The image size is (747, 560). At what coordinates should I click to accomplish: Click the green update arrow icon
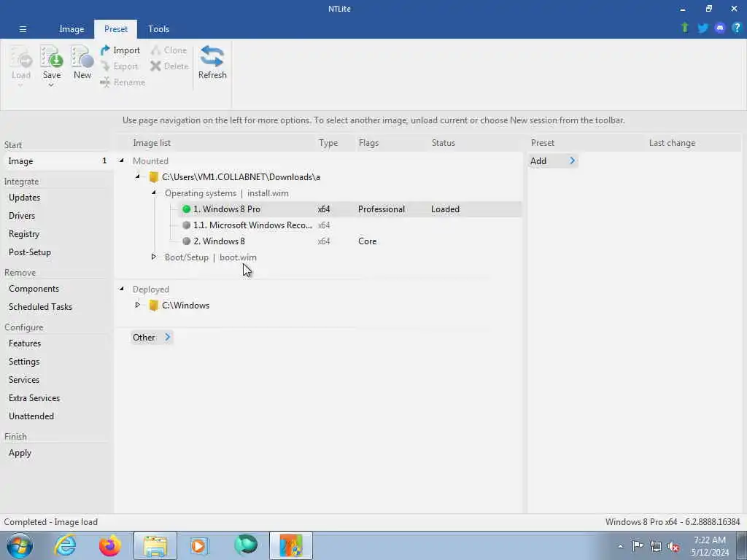point(685,28)
